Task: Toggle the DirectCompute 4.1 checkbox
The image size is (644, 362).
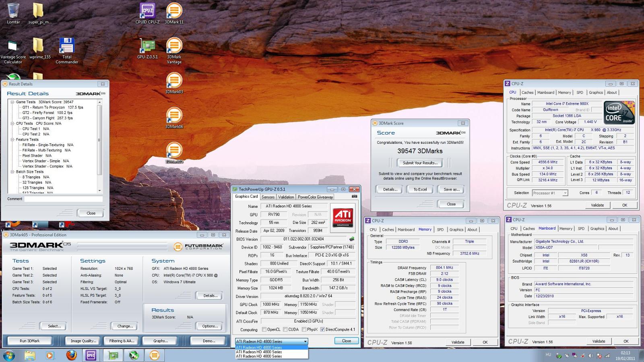Action: [322, 329]
